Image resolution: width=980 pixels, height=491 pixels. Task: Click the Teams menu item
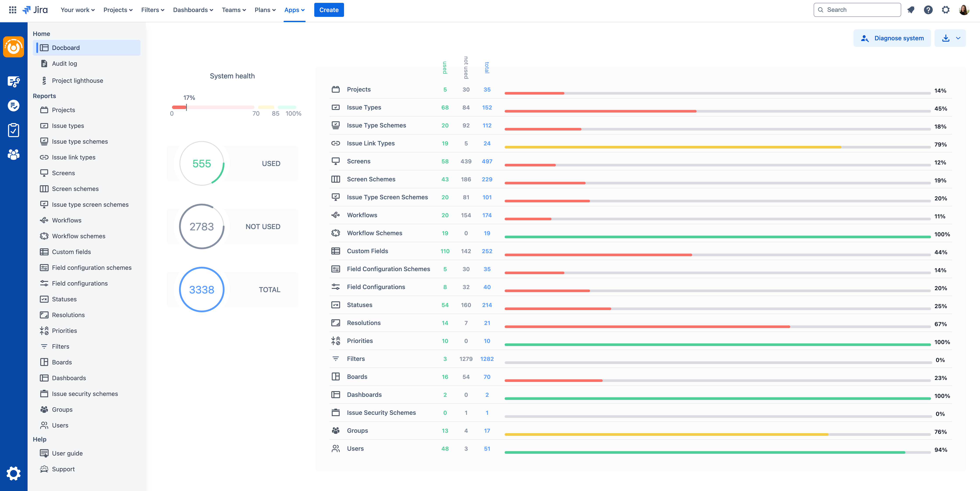233,9
